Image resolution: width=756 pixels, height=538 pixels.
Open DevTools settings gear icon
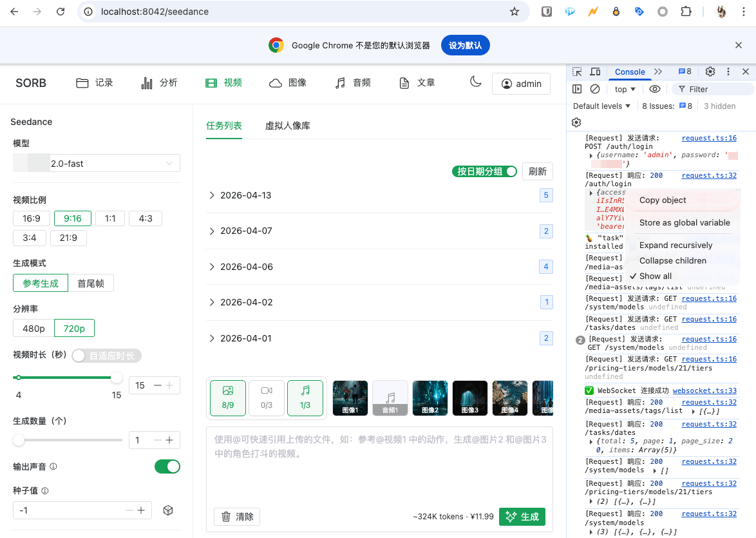pos(710,72)
